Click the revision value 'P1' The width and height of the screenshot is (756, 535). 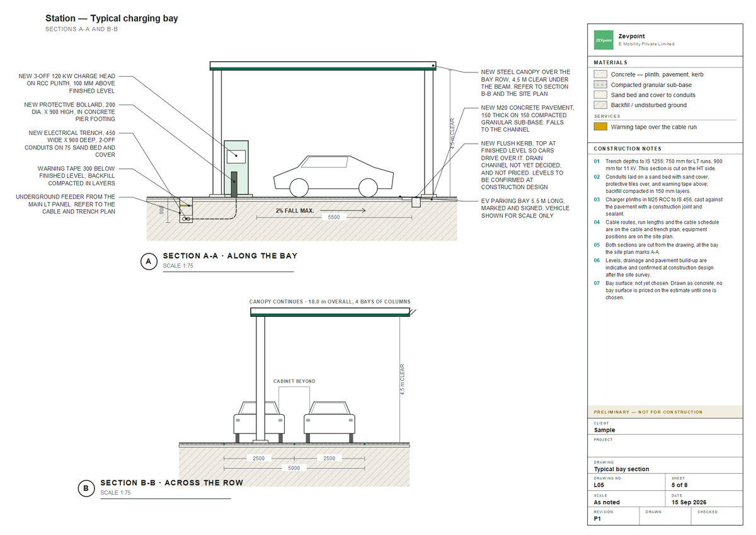coord(597,519)
